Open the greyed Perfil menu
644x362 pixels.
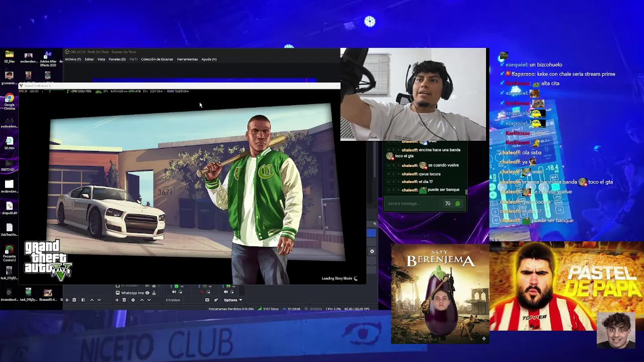[133, 59]
